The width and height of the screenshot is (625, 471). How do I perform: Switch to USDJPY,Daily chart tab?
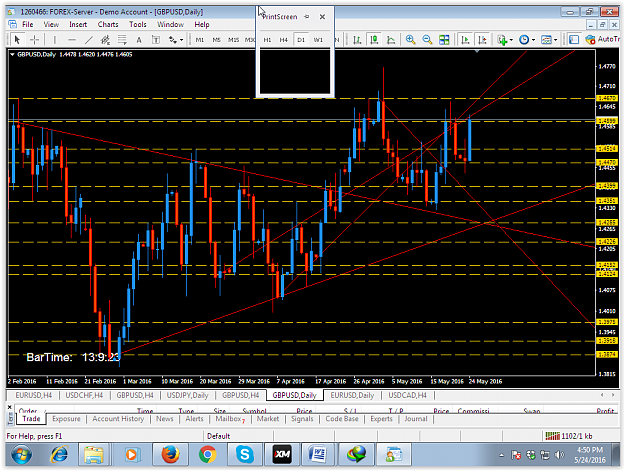click(x=187, y=395)
